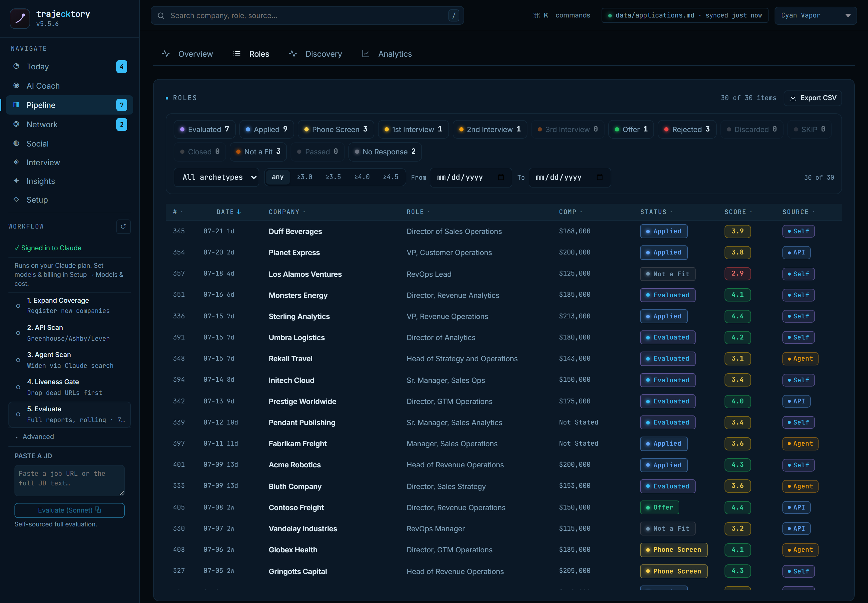Click the Liveness Gate step circle
Screen dimensions: 868x603
tap(18, 387)
